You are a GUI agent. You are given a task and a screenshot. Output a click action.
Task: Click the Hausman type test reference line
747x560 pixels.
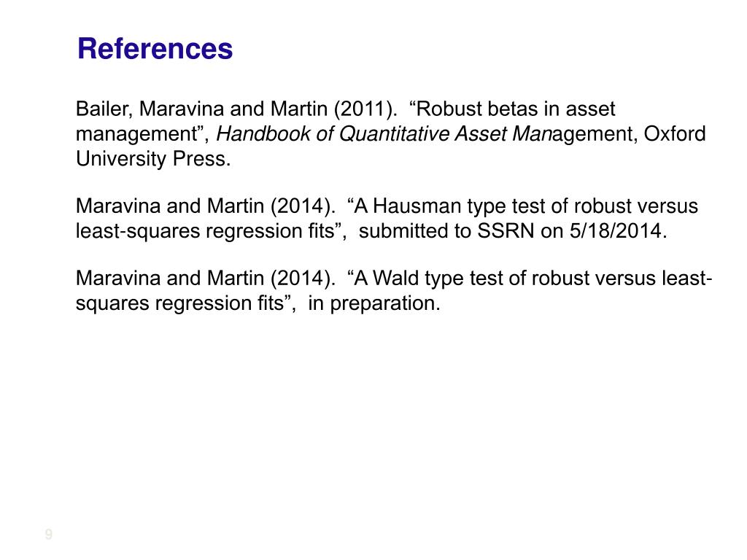point(387,206)
